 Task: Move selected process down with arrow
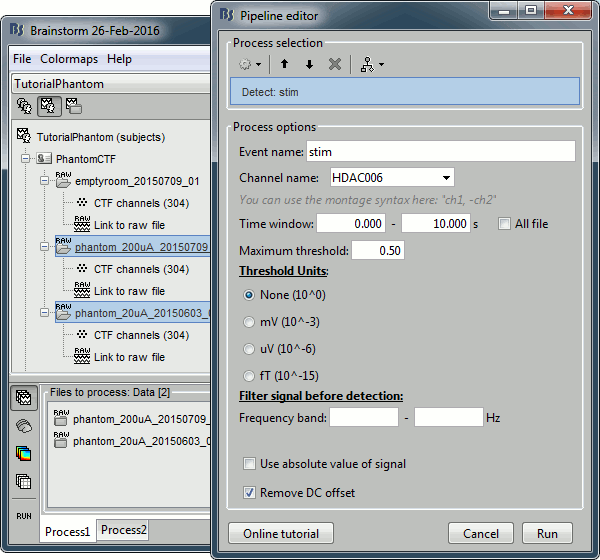tap(309, 64)
